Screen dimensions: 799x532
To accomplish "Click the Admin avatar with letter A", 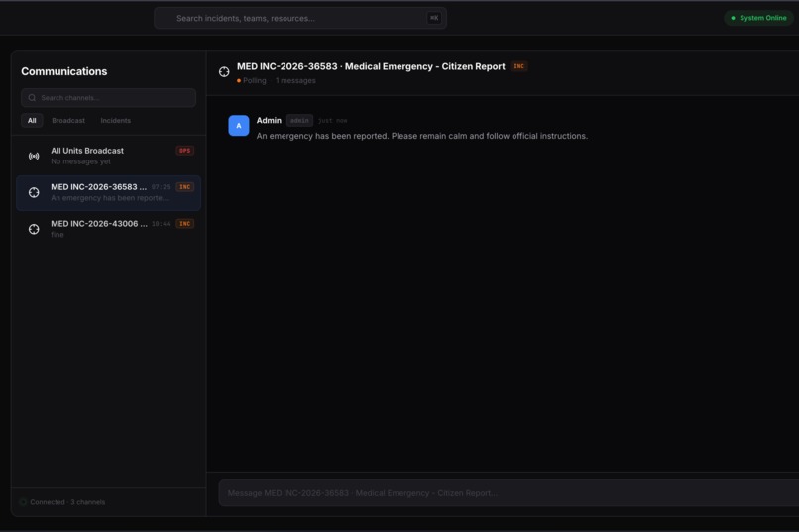I will click(x=239, y=126).
